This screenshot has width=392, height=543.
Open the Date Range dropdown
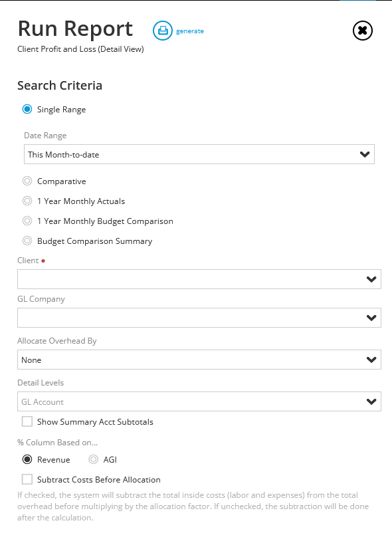coord(199,154)
